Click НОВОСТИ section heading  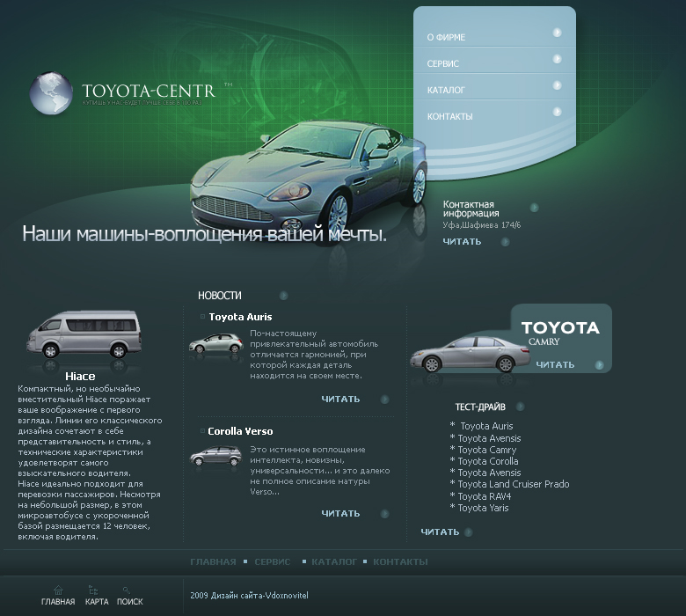click(220, 296)
